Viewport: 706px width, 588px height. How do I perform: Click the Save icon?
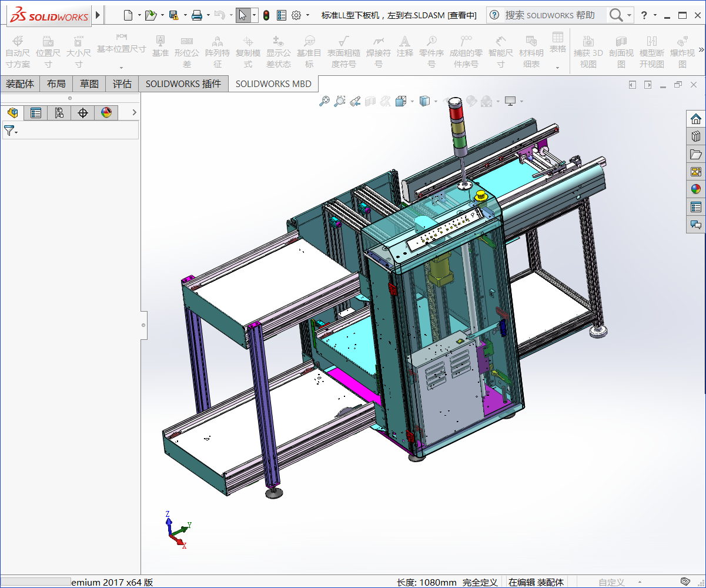[x=173, y=15]
